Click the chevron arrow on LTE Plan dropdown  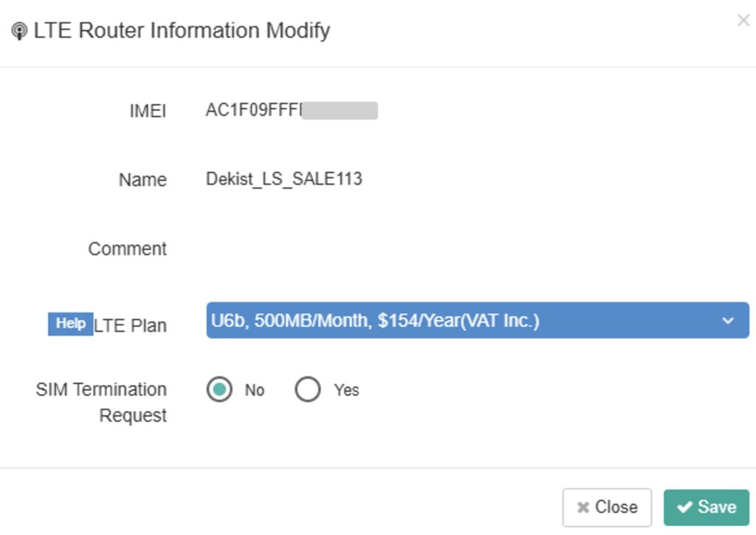pos(727,321)
